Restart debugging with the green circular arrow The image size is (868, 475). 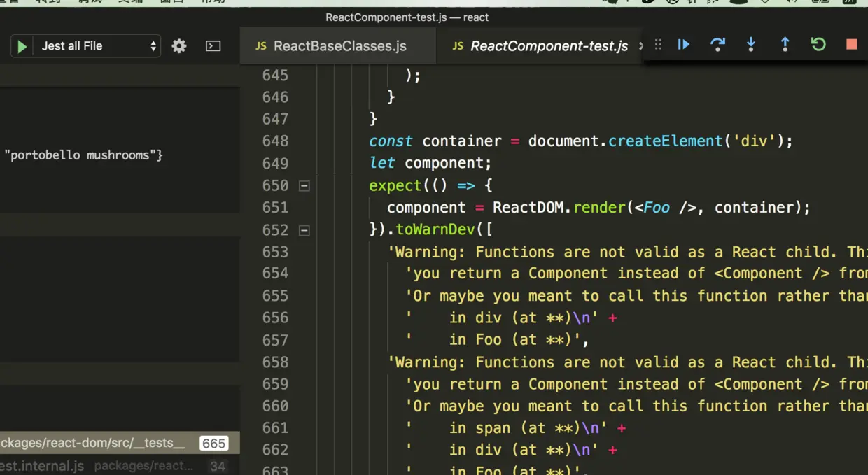[x=818, y=45]
